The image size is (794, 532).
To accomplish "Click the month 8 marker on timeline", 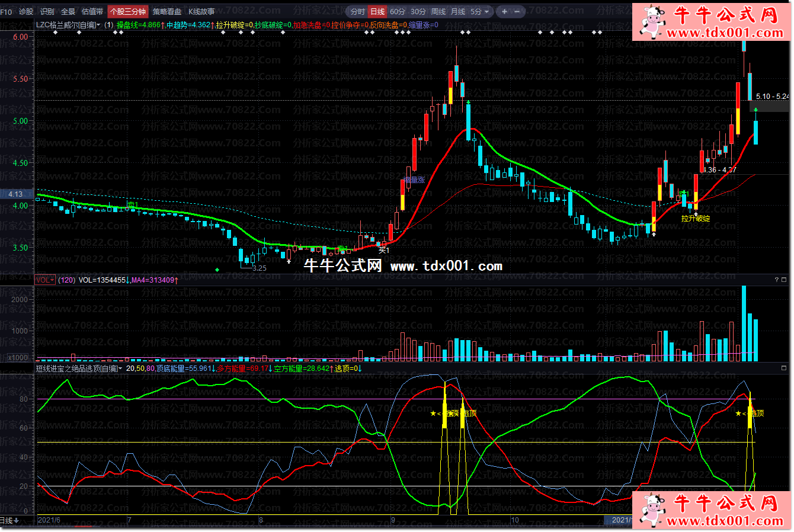I will click(x=261, y=520).
